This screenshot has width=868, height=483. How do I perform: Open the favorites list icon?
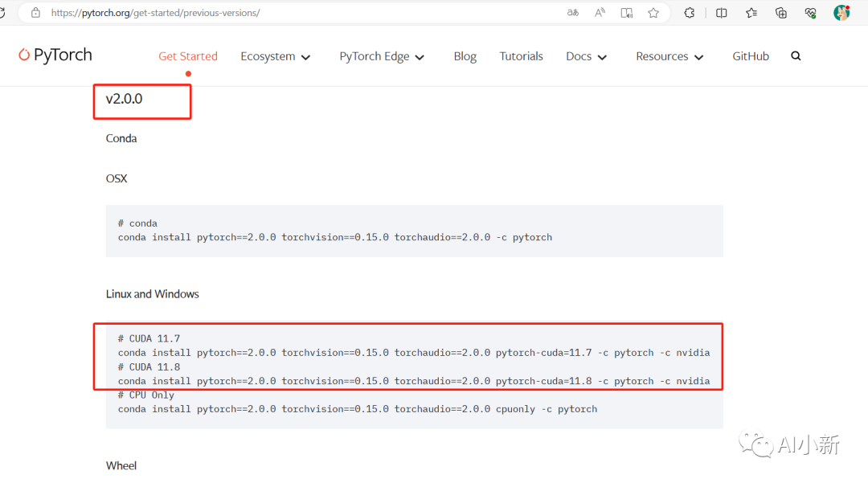[751, 13]
